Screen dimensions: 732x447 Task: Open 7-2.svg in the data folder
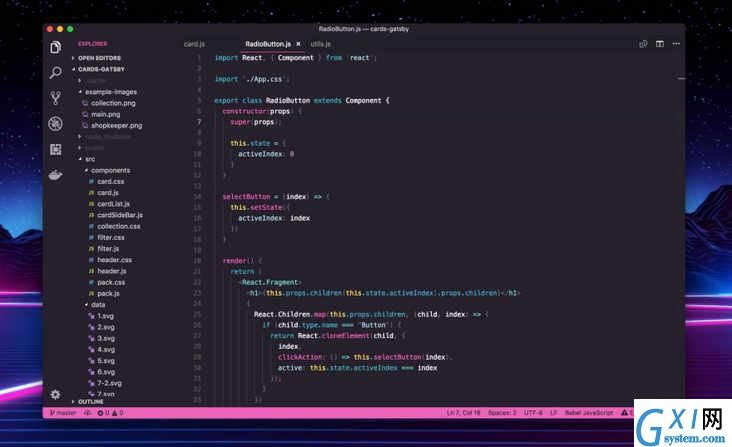[x=109, y=383]
